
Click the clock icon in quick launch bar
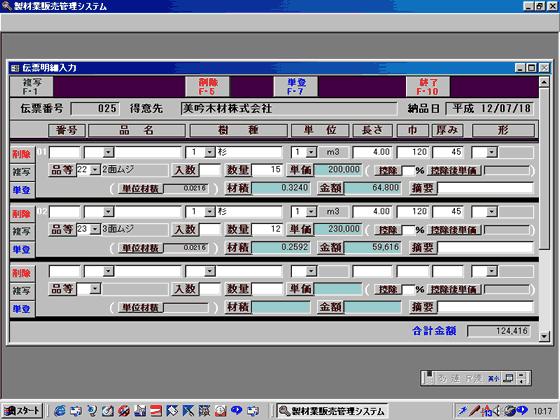(x=220, y=411)
